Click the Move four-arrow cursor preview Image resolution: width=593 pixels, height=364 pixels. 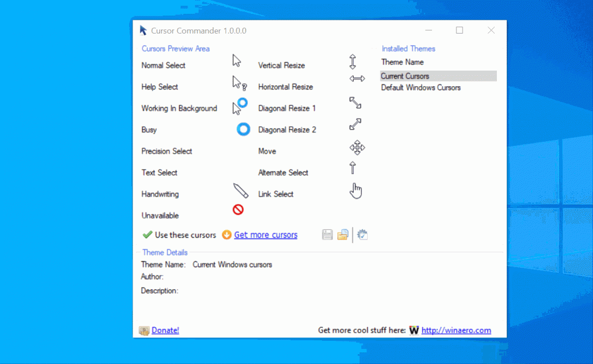point(357,148)
